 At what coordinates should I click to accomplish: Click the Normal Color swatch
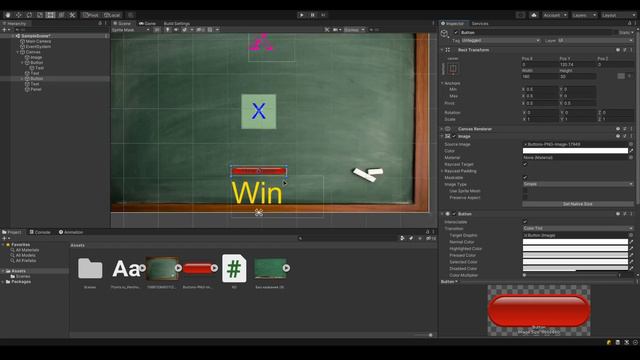(x=575, y=242)
